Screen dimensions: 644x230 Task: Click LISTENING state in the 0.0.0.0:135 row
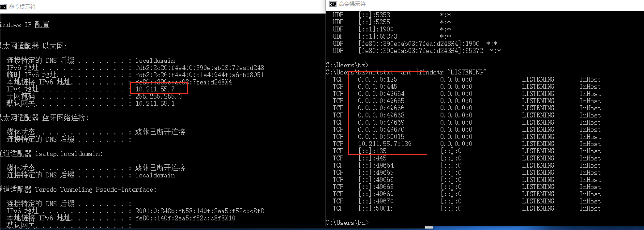pyautogui.click(x=538, y=79)
